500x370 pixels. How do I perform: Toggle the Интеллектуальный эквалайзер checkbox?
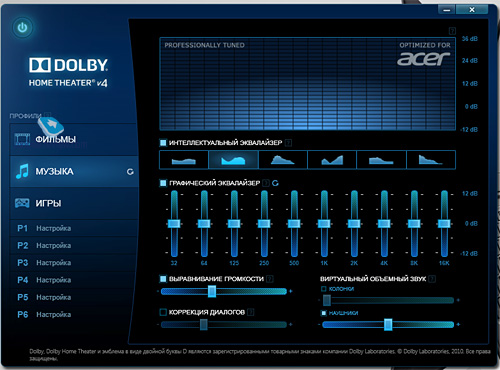(x=163, y=143)
